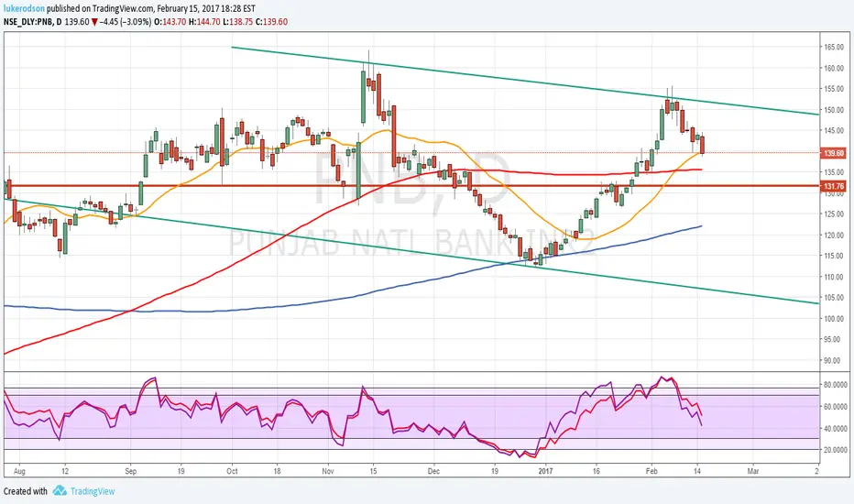Click the 16 date label after 2017
The height and width of the screenshot is (504, 854).
[597, 471]
